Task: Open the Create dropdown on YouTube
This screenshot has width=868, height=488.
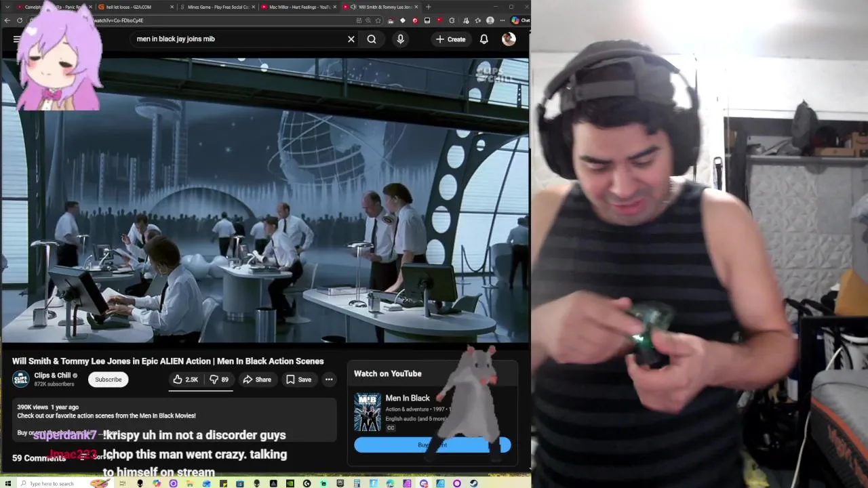Action: [x=450, y=39]
